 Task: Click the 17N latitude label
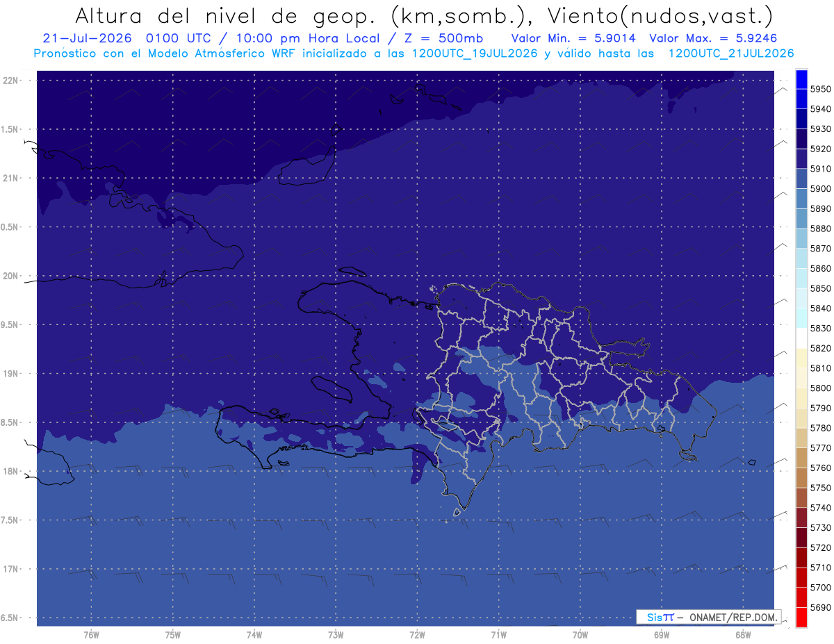12,569
